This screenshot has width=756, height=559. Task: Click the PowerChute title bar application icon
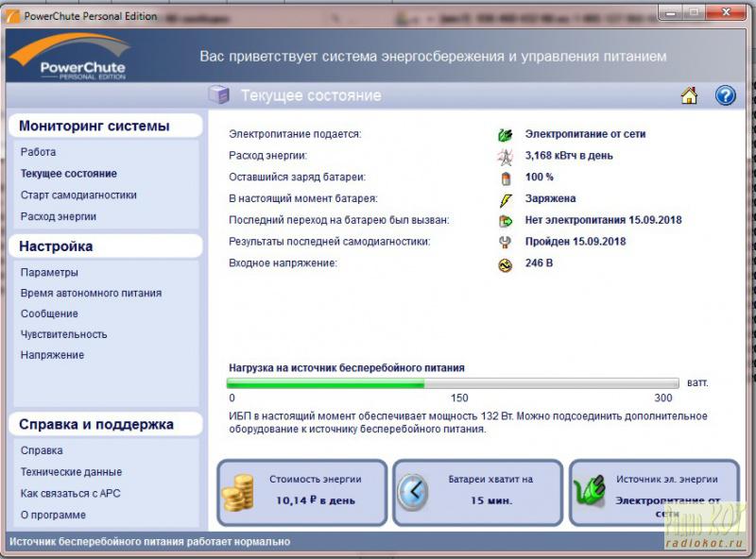[x=12, y=16]
